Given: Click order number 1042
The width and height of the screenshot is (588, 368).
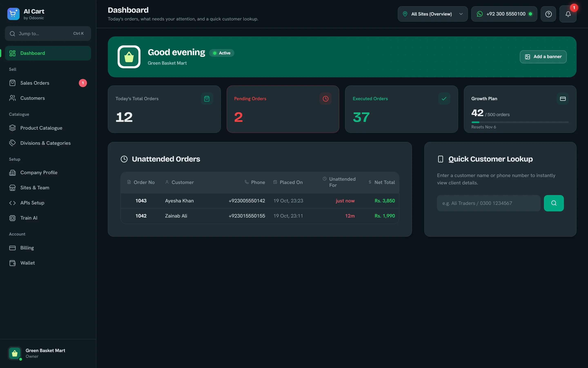Looking at the screenshot, I should 141,216.
